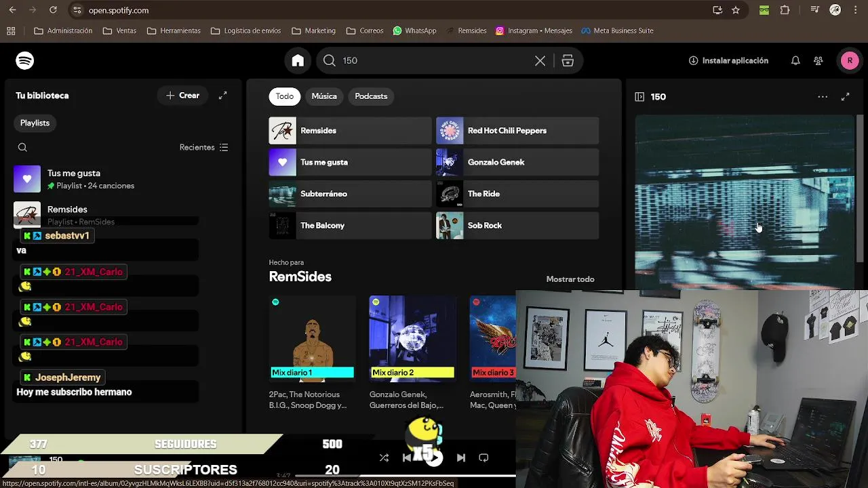Reload the page in browser
The image size is (868, 488).
53,10
